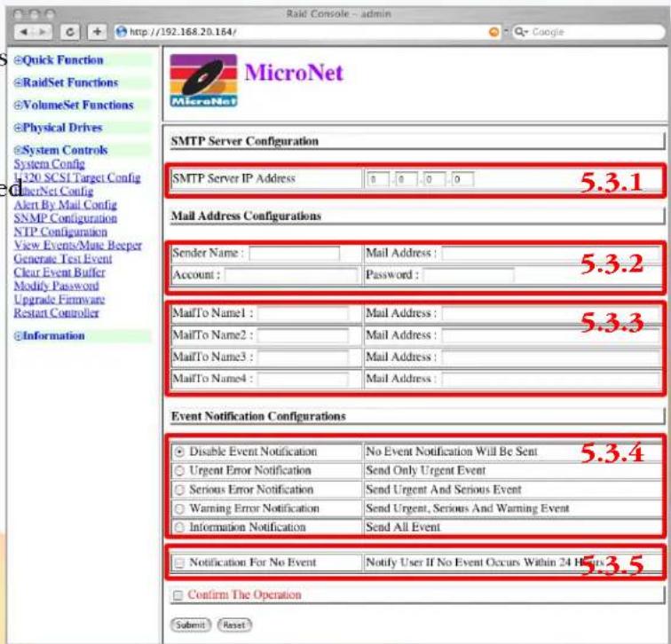Select Disable Event Notification radio button

[179, 452]
